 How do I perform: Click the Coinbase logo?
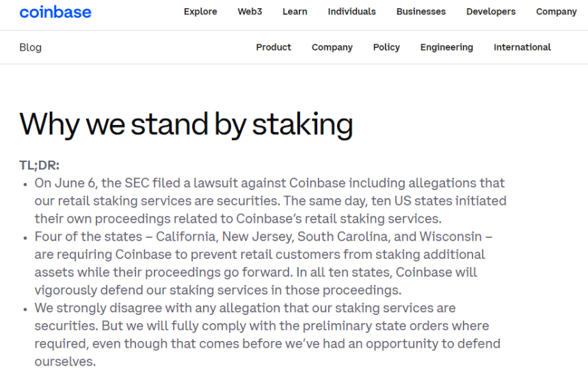pos(55,12)
